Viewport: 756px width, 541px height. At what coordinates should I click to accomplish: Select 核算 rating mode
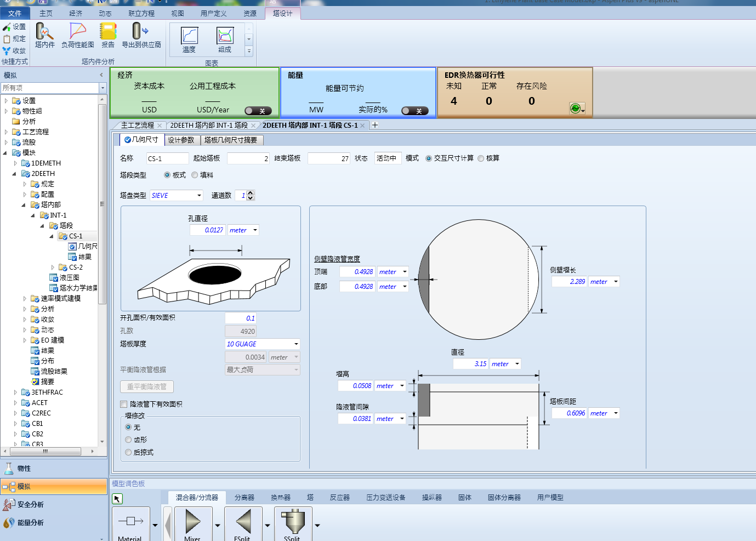[481, 158]
